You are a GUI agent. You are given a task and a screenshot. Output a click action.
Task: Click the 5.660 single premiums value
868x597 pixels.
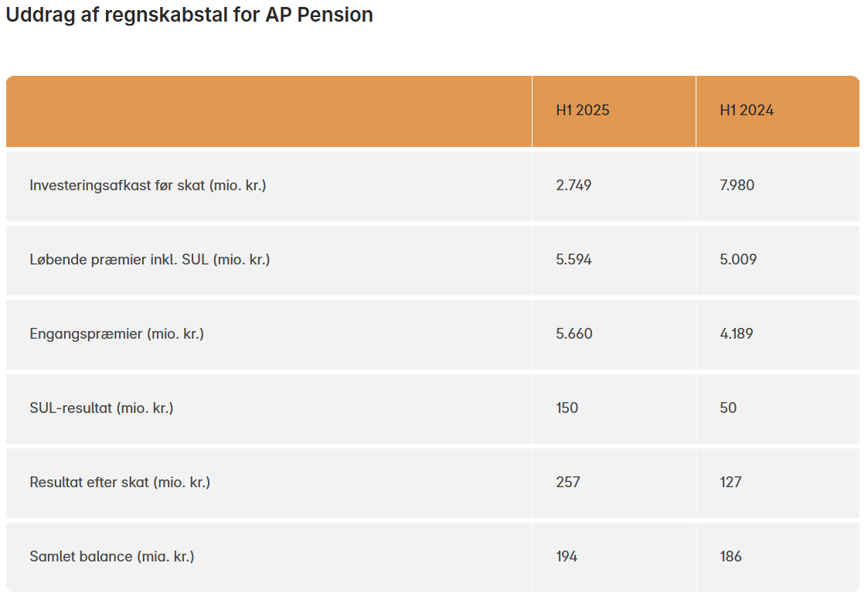574,334
